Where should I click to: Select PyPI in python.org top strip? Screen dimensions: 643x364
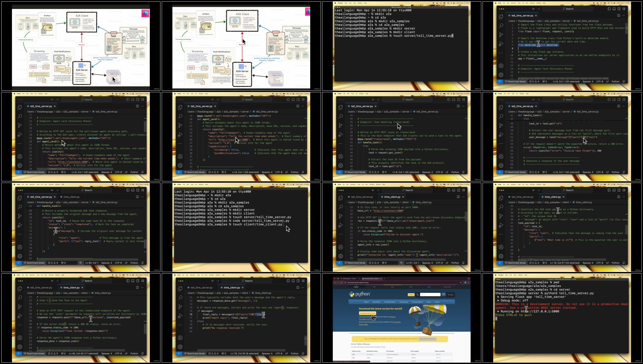coord(411,287)
